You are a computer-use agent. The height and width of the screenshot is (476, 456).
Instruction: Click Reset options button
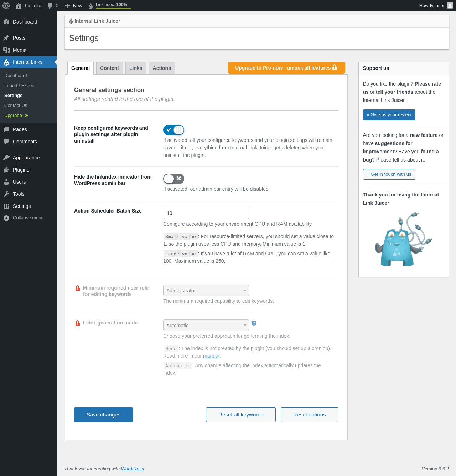point(310,415)
